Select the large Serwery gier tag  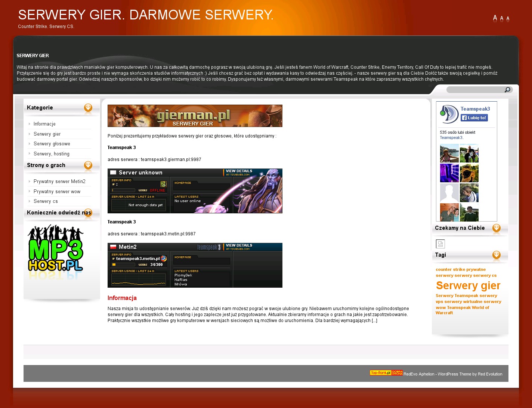pos(468,285)
